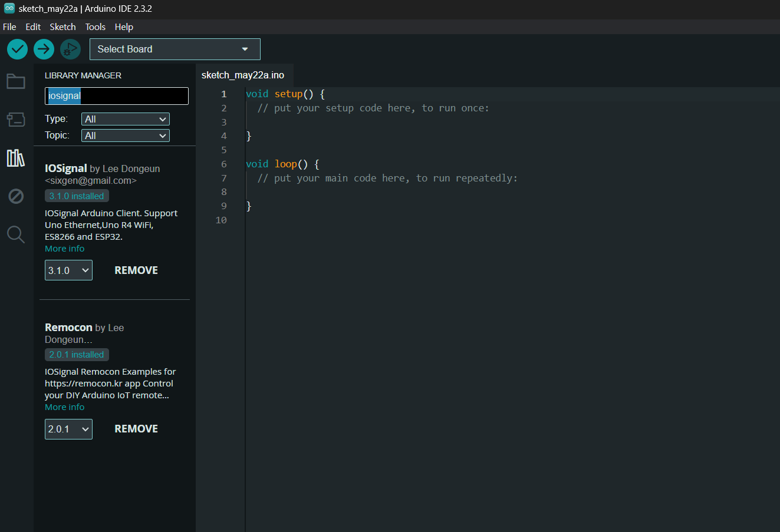Click the IOSignal library title

66,168
